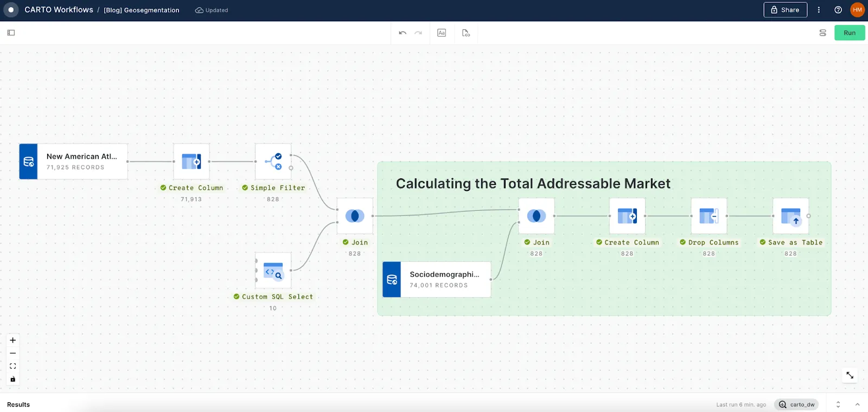Open the help question mark icon

[x=838, y=10]
